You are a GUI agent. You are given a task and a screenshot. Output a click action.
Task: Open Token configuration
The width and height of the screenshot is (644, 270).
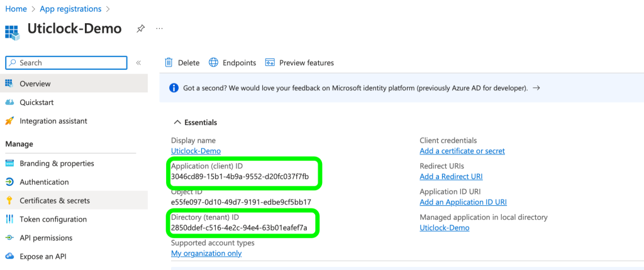click(74, 219)
